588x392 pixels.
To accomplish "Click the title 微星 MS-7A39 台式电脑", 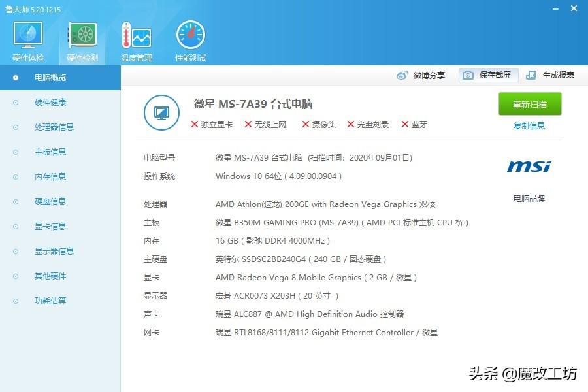I will point(253,104).
